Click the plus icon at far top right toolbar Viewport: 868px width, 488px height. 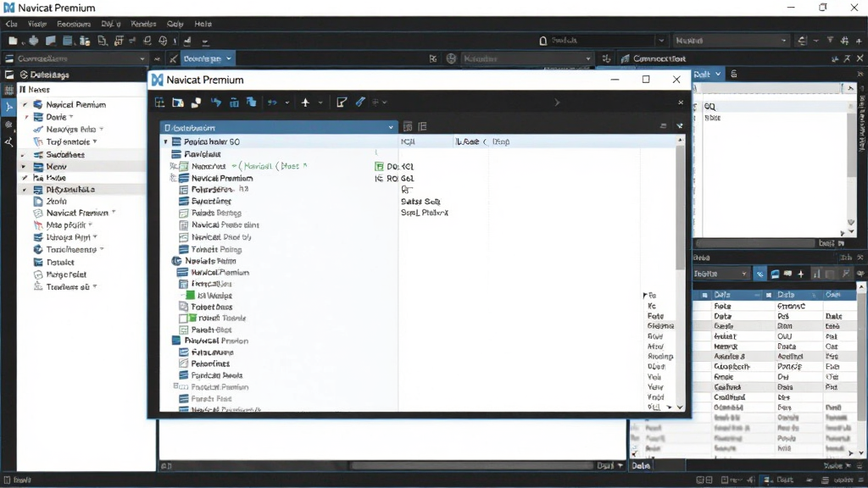point(859,41)
